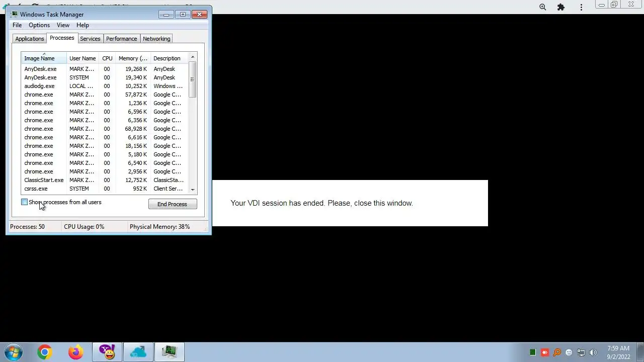Screen dimensions: 644x362
Task: Click the process list scrollbar thumb
Action: [192, 79]
